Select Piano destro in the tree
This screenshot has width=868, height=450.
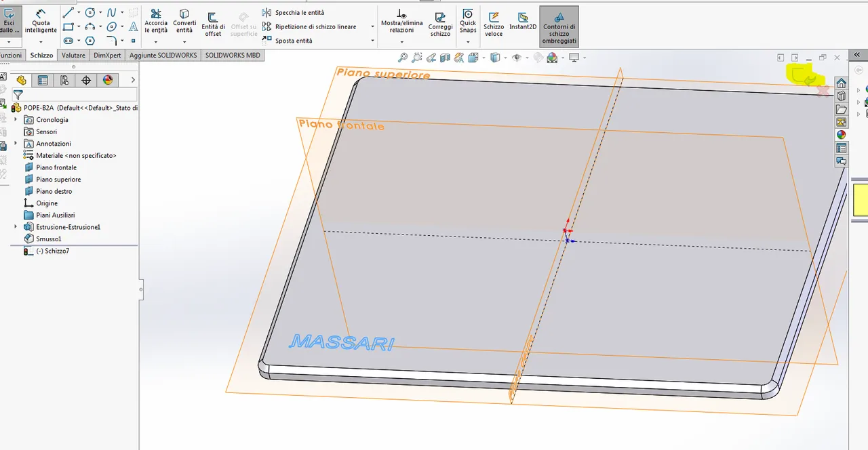tap(47, 191)
